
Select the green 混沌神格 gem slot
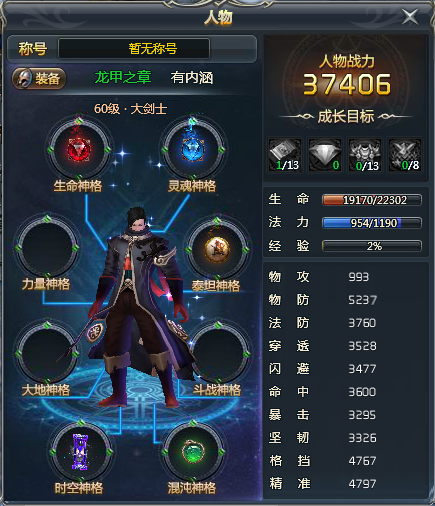(x=193, y=452)
